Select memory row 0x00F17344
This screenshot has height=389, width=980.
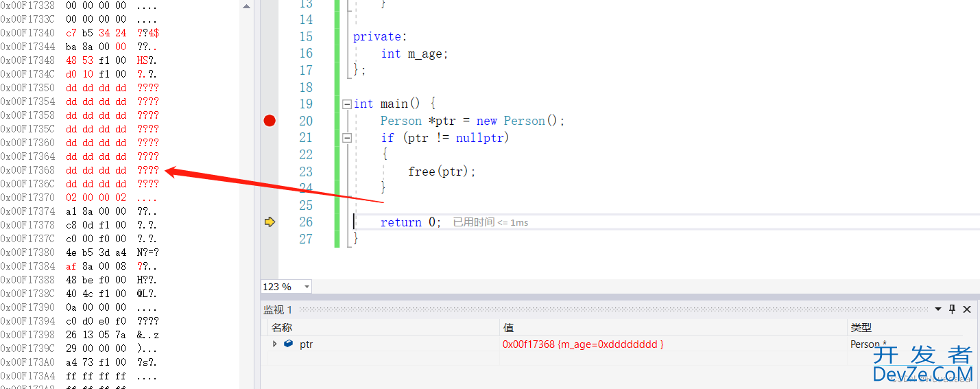click(x=78, y=47)
